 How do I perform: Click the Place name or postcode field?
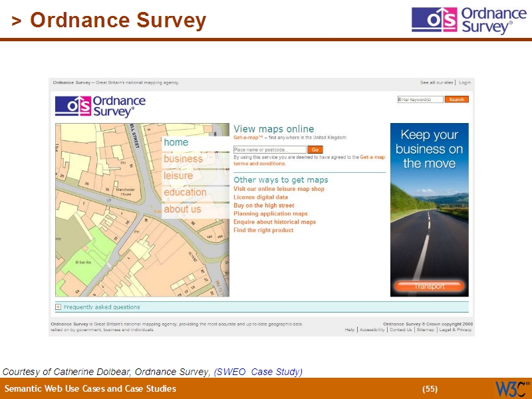tap(269, 150)
